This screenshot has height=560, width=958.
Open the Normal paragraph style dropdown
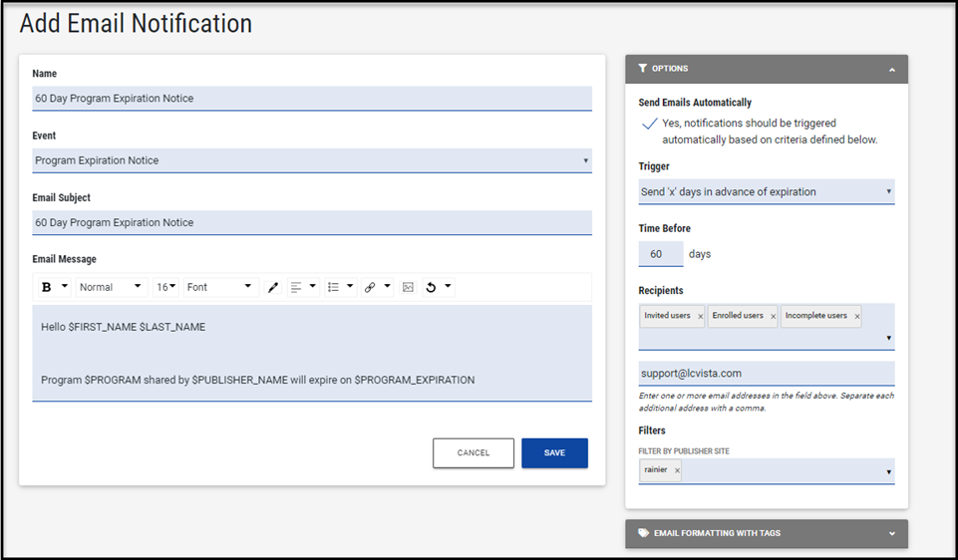point(112,287)
